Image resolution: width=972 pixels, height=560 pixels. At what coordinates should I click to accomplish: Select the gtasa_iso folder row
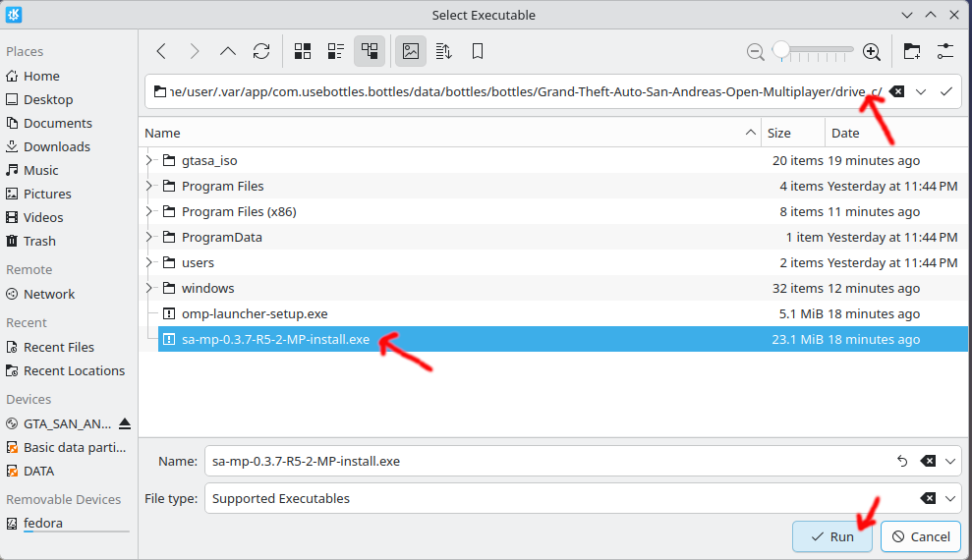563,160
